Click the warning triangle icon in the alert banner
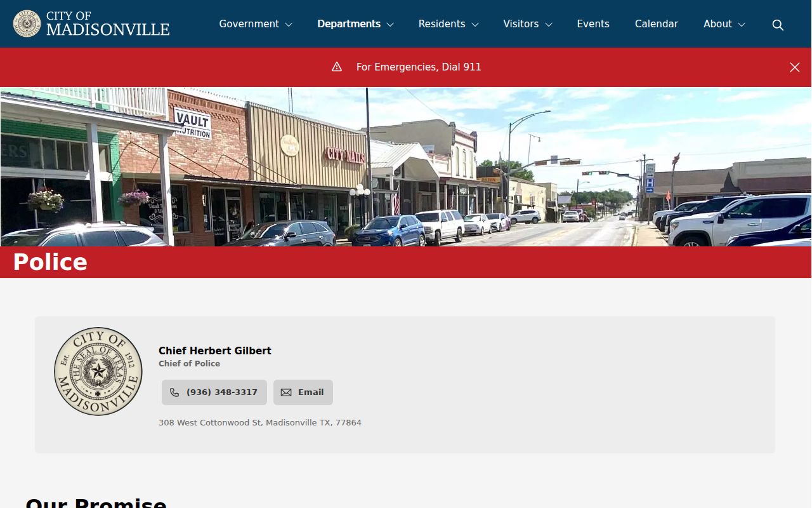The height and width of the screenshot is (508, 812). point(337,67)
